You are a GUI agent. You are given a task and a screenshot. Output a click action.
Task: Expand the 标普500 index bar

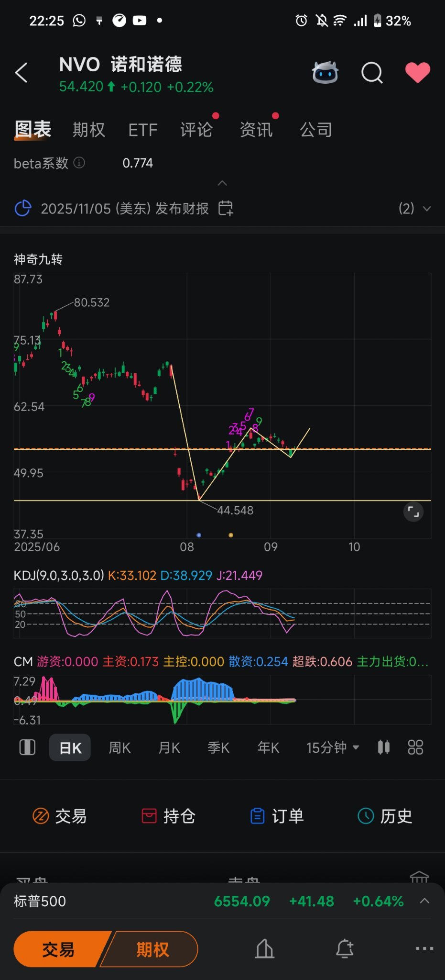(424, 901)
